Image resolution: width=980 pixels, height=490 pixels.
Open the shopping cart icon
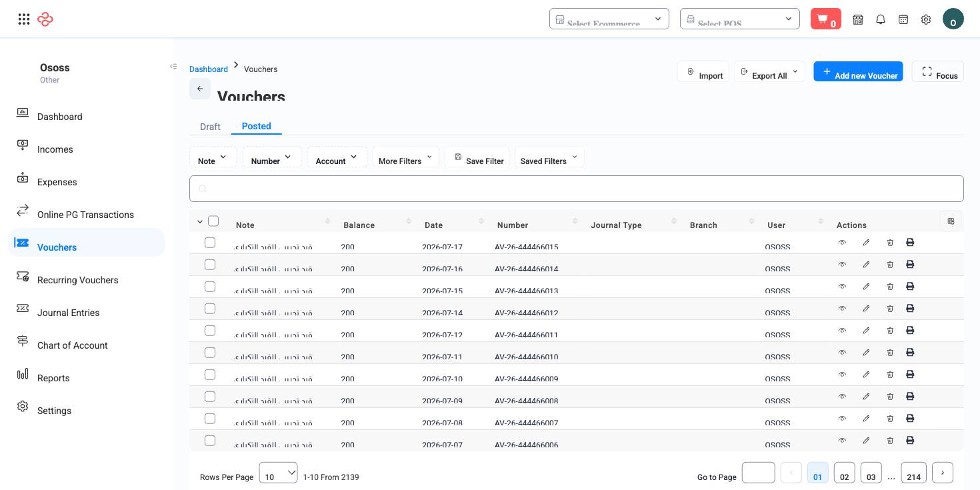825,19
